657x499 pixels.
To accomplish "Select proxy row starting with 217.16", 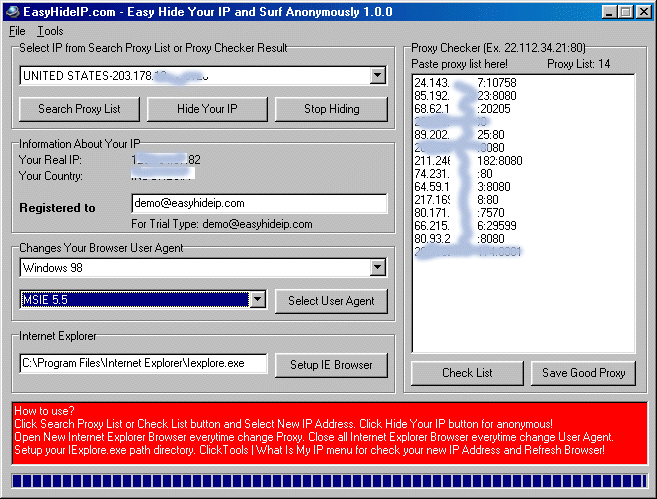I will pos(456,200).
